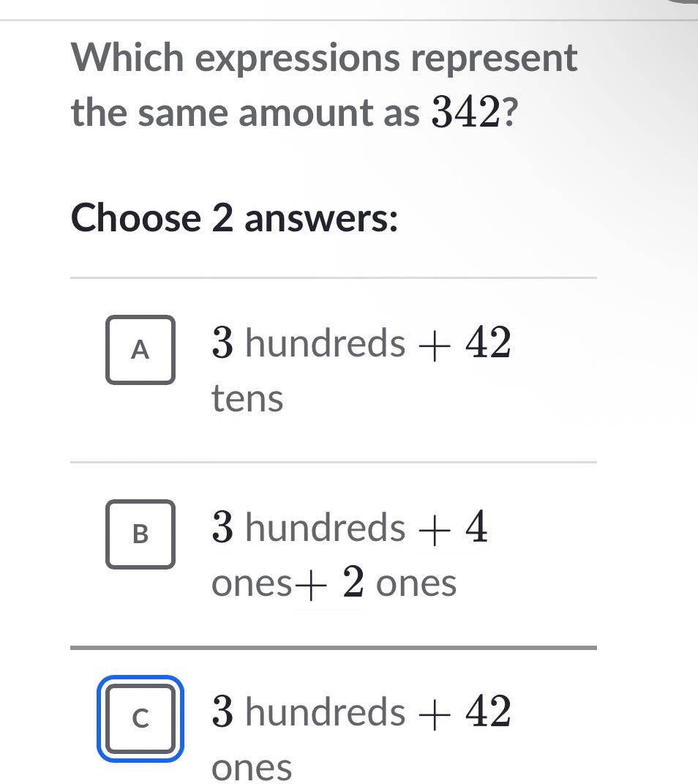Click the letter A inside its box
The height and width of the screenshot is (784, 698).
point(140,350)
